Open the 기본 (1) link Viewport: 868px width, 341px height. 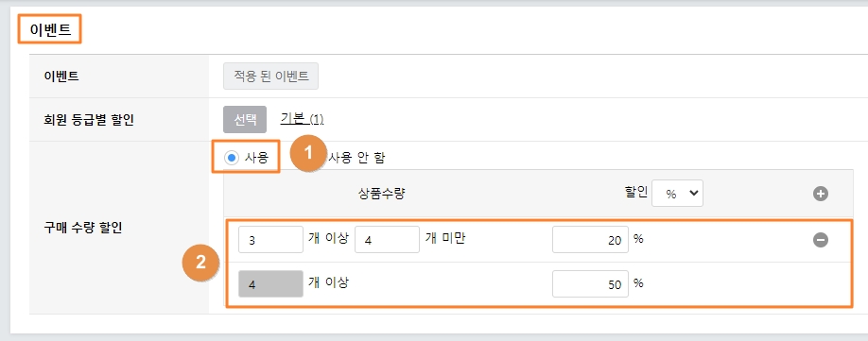[303, 119]
